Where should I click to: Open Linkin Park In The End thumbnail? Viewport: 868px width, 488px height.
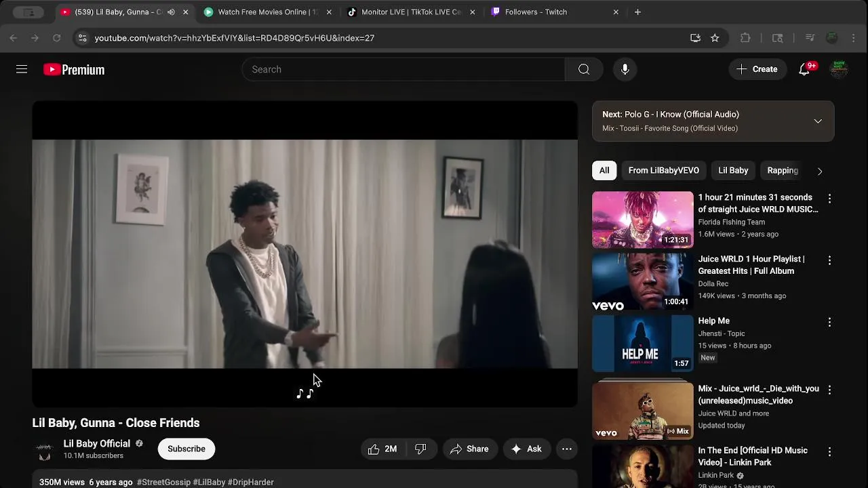(643, 466)
